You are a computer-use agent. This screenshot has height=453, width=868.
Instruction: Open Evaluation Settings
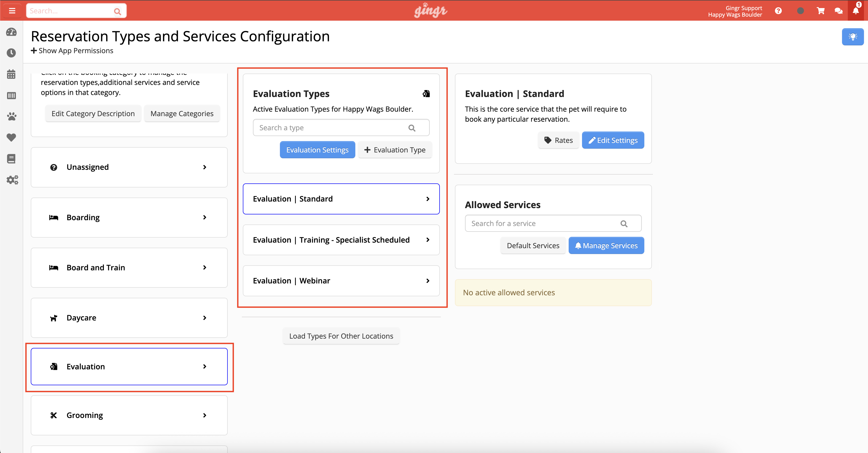(317, 150)
